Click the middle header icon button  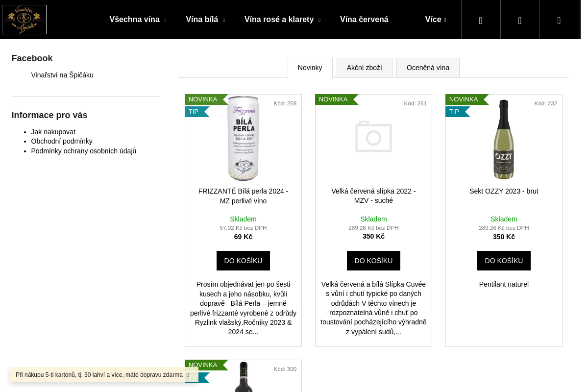coord(519,20)
